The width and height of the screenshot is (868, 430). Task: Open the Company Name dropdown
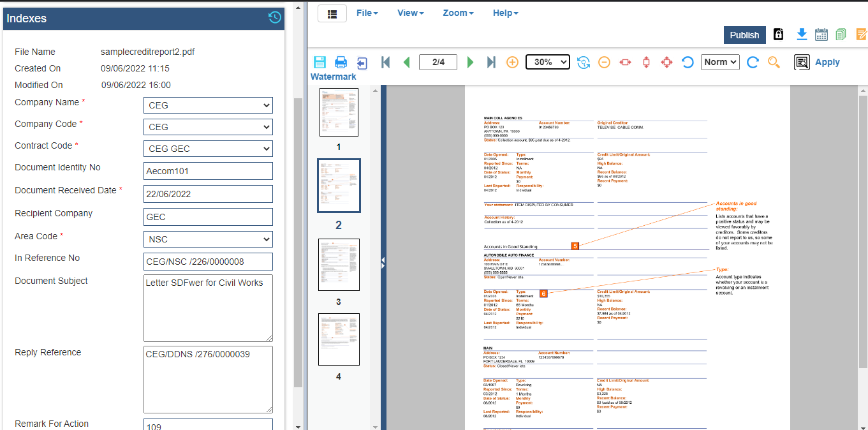pos(208,105)
